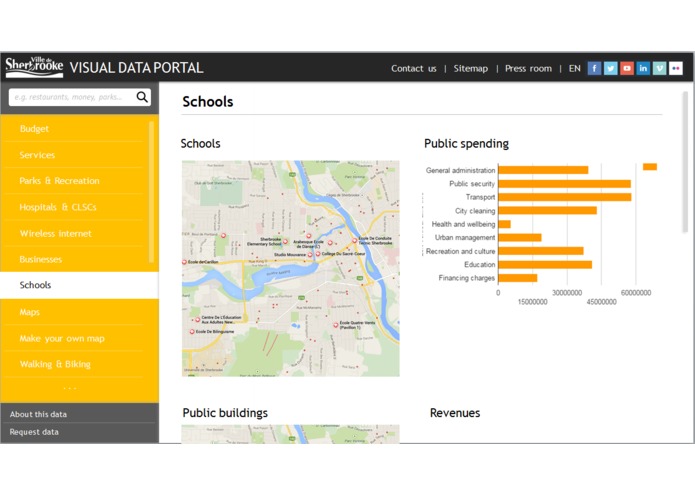This screenshot has width=695, height=494.
Task: Open the Services menu item
Action: 37,155
